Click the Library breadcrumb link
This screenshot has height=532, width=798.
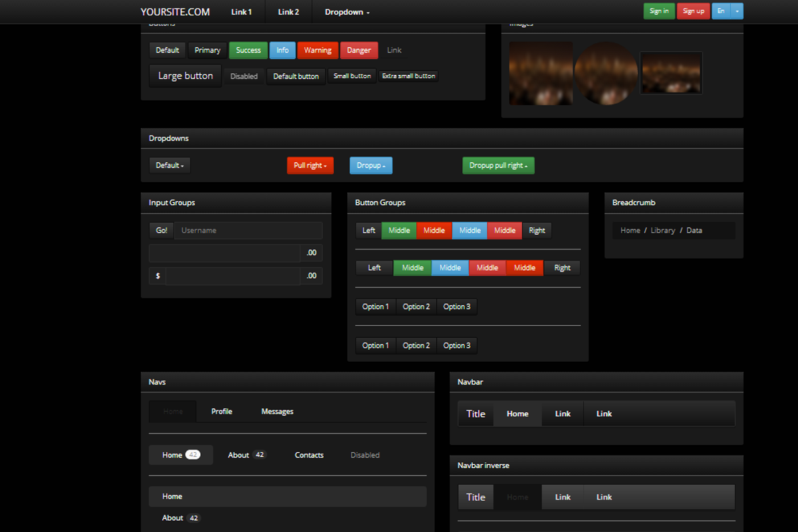pos(662,230)
